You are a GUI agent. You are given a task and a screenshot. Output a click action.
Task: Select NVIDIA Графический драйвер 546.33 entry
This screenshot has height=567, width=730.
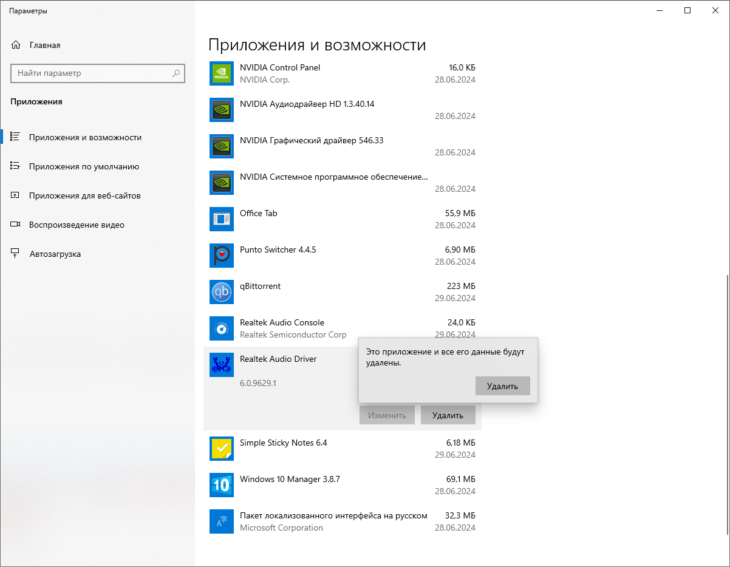coord(311,140)
